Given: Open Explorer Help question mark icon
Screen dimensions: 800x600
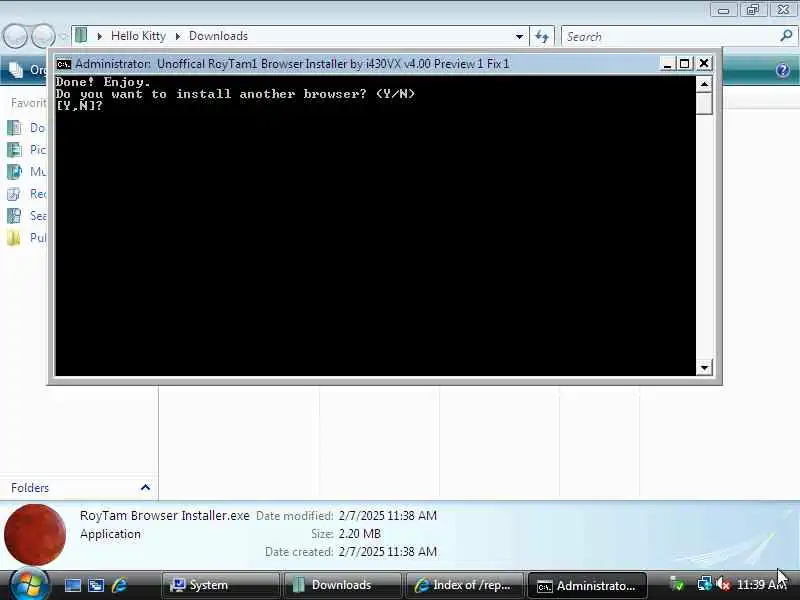Looking at the screenshot, I should 783,70.
